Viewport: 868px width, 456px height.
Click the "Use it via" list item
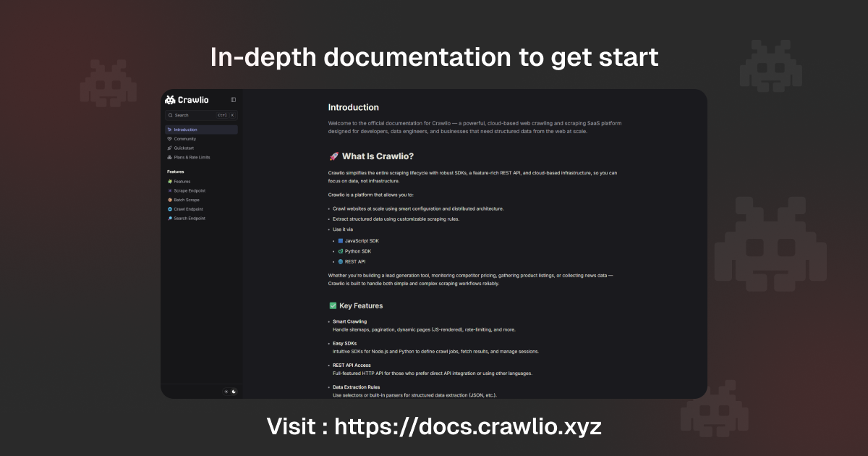pyautogui.click(x=343, y=229)
